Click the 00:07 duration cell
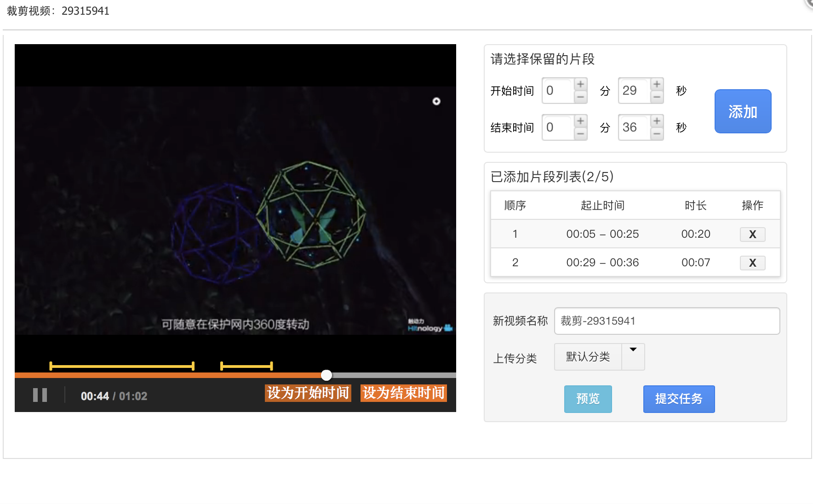The height and width of the screenshot is (504, 813). 696,263
